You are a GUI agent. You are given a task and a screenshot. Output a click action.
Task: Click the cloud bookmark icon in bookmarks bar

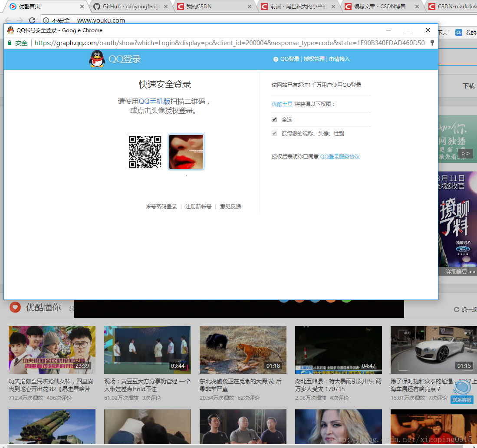[459, 33]
